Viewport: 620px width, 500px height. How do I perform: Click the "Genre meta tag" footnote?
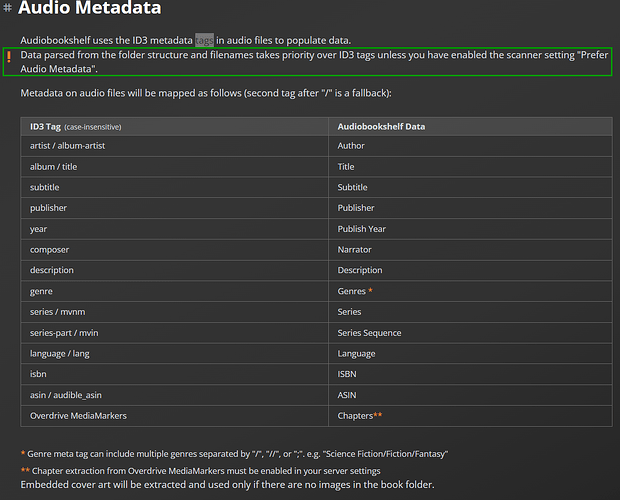(234, 454)
